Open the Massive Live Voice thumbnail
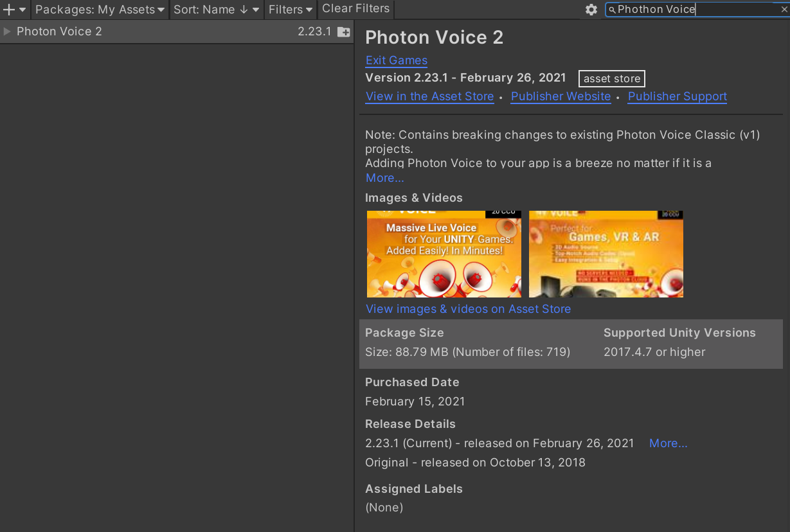 coord(444,254)
